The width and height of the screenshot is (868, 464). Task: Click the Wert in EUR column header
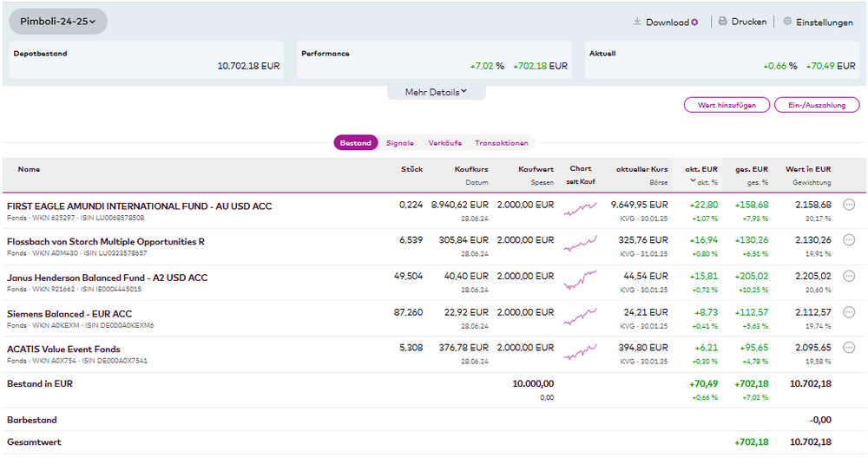pyautogui.click(x=807, y=169)
